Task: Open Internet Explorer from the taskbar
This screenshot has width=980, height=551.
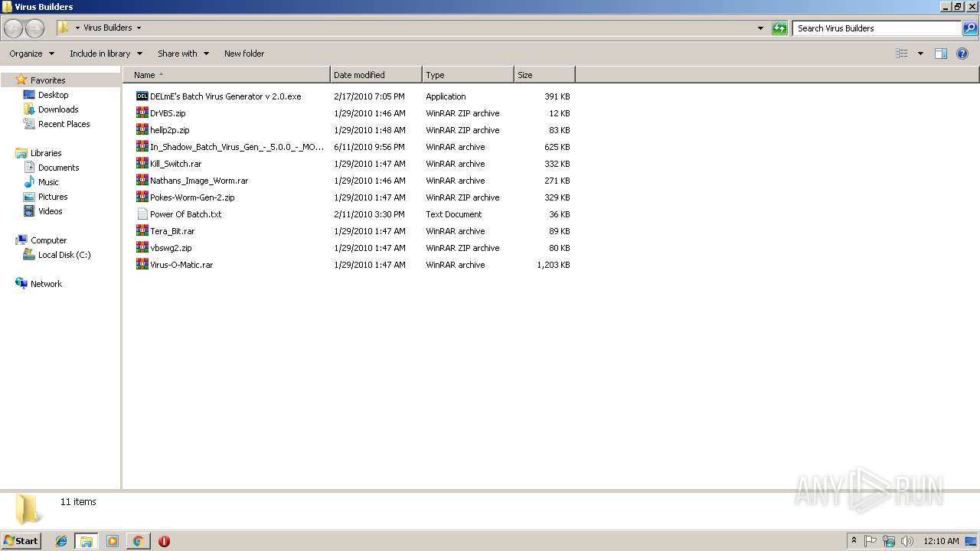Action: [x=61, y=541]
